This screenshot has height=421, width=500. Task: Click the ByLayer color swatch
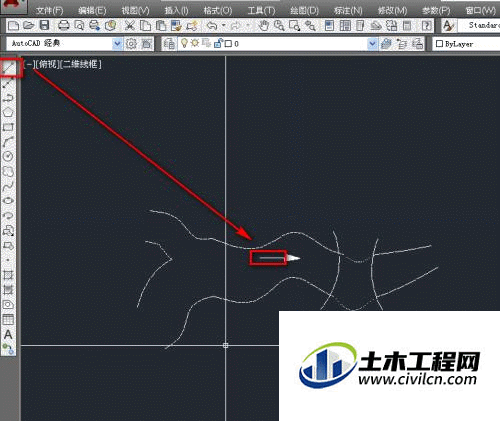[439, 44]
